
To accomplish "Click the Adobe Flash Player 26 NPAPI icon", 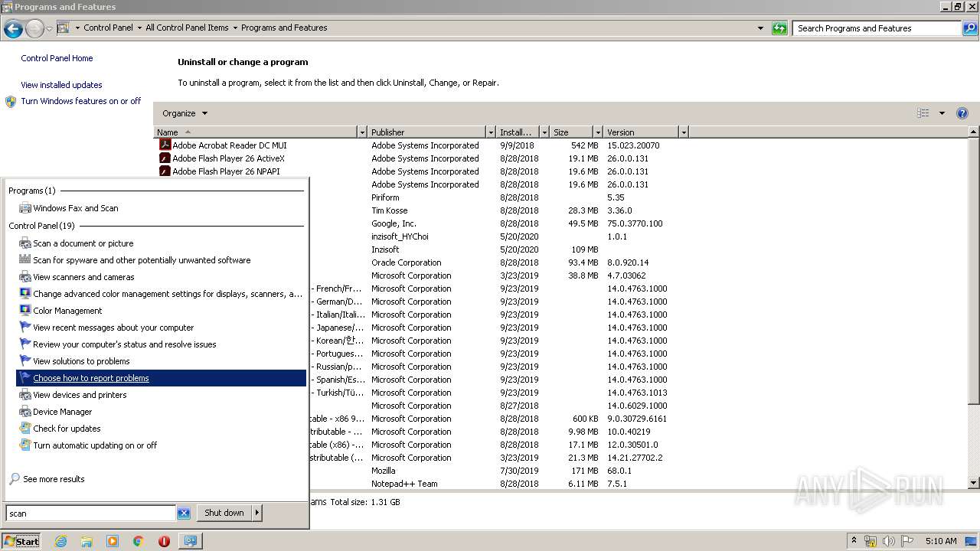I will (164, 171).
